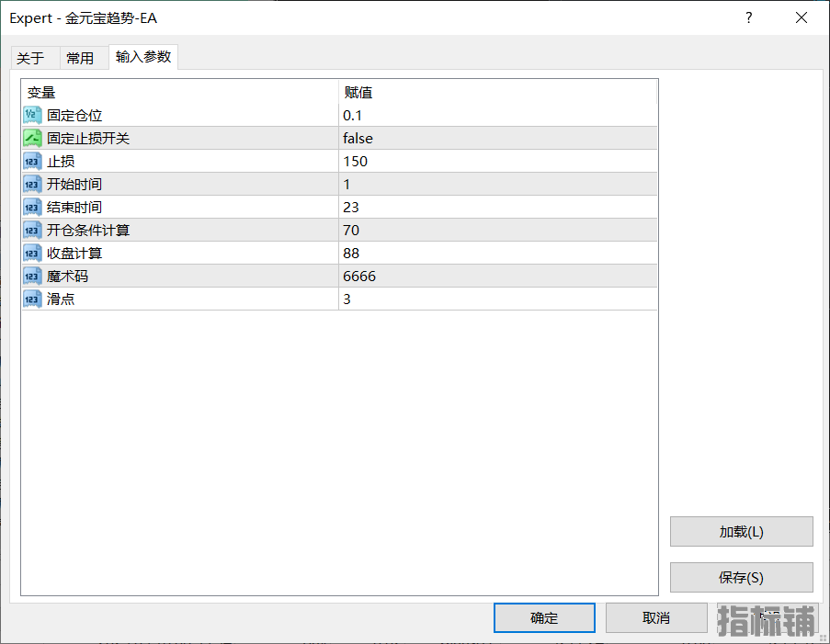The width and height of the screenshot is (830, 644).
Task: Click the help question mark in title bar
Action: 749,17
